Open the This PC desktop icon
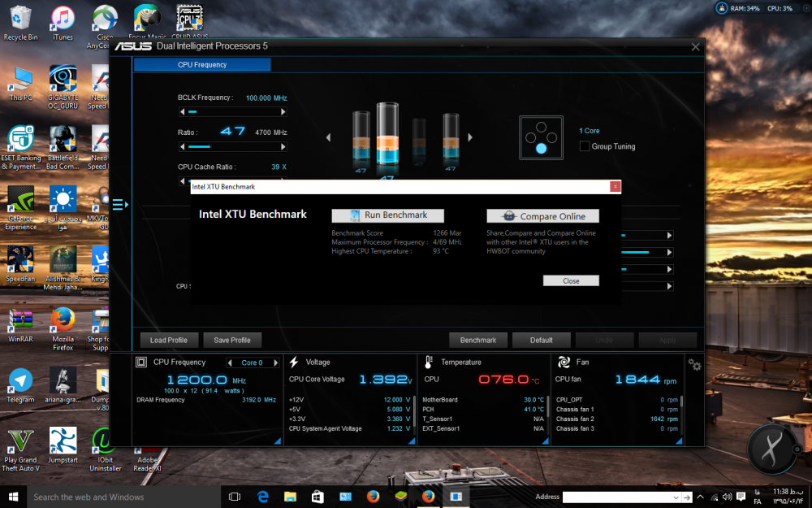 tap(21, 84)
